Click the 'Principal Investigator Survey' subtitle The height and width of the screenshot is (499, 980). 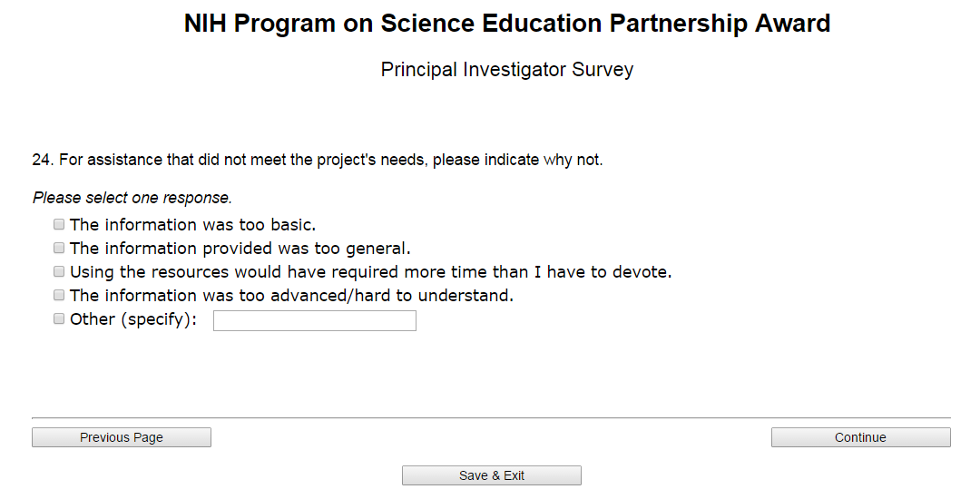pos(507,70)
